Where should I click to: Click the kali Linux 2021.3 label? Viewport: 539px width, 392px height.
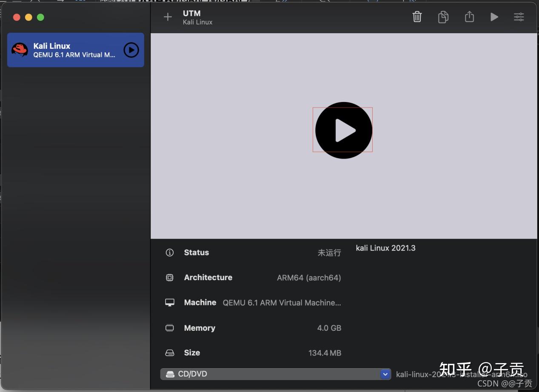[x=385, y=248]
